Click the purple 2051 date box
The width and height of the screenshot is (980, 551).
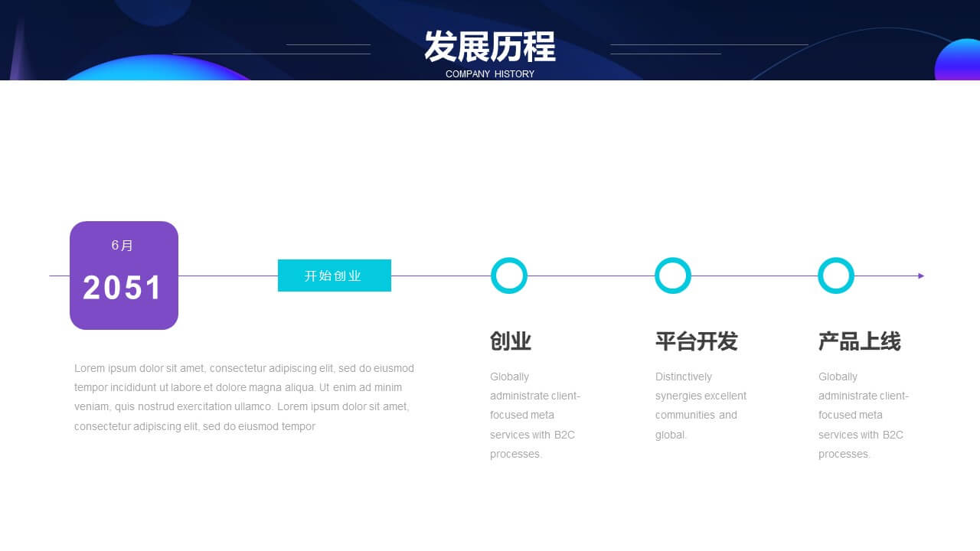coord(124,275)
